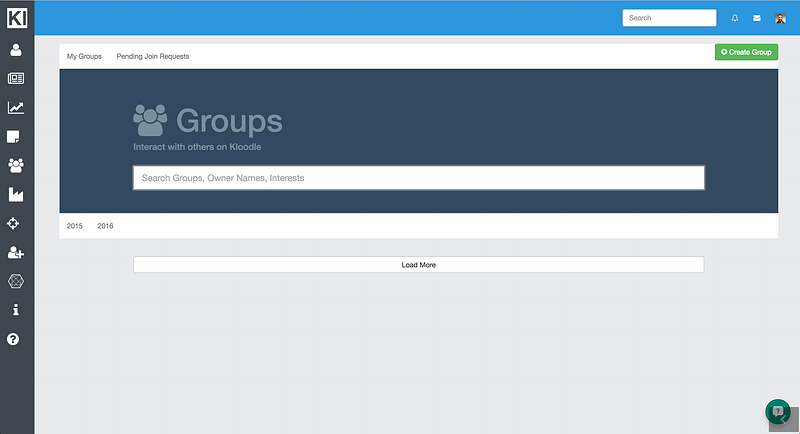Focus the Search Groups, Owner Names, Interests field

[x=419, y=177]
